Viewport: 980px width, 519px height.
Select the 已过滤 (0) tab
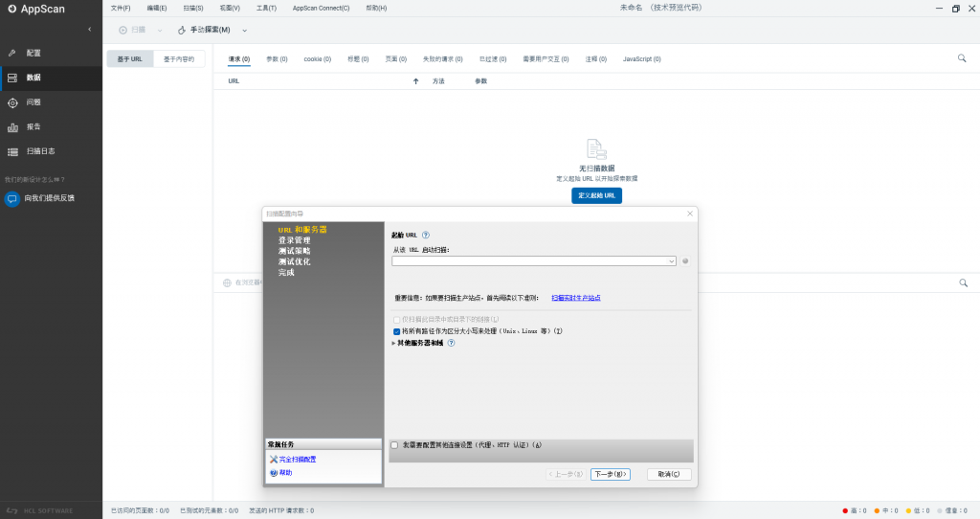pos(493,58)
